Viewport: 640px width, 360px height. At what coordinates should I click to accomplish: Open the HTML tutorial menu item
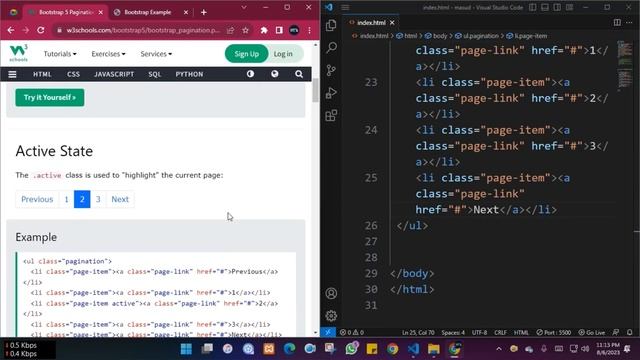[42, 74]
